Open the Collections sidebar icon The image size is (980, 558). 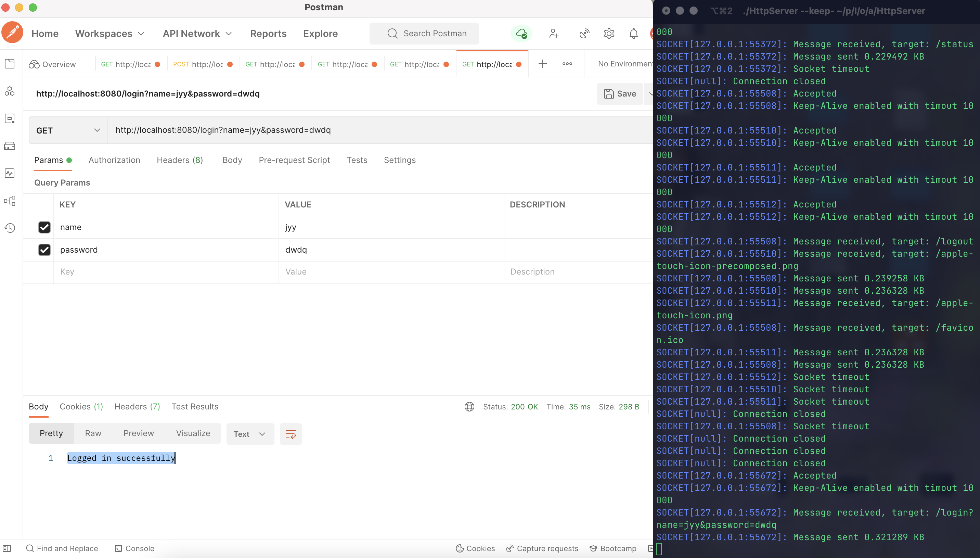[10, 64]
